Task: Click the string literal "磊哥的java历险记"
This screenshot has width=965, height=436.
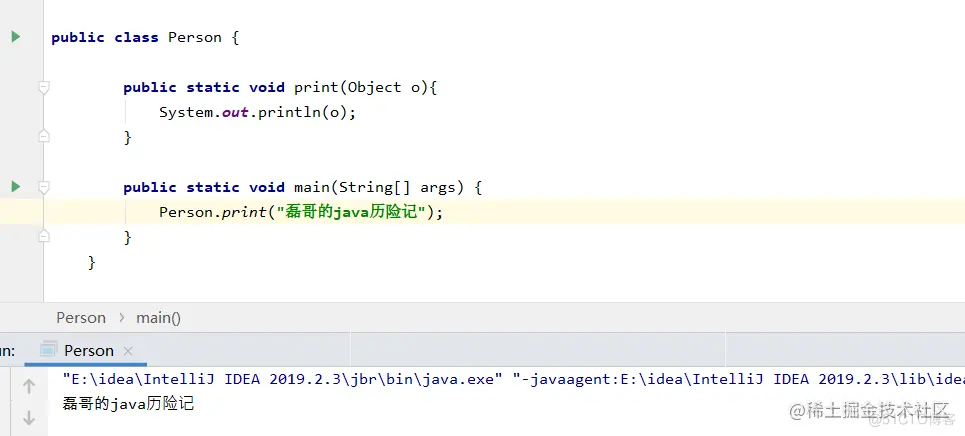Action: pos(351,212)
